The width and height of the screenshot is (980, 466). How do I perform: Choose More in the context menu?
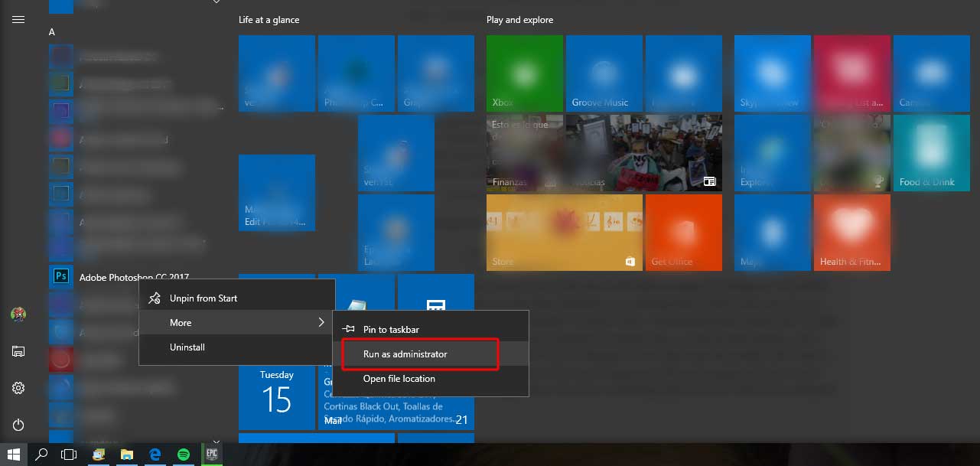(236, 323)
